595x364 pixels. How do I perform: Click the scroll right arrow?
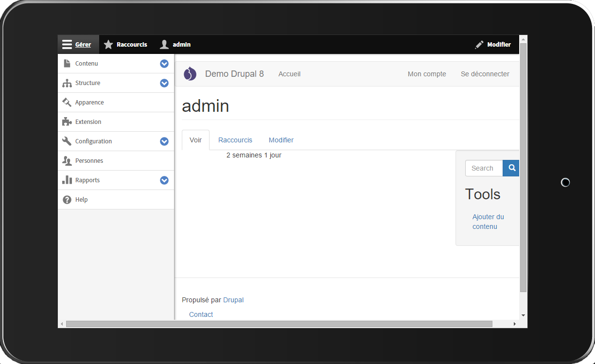tap(515, 324)
